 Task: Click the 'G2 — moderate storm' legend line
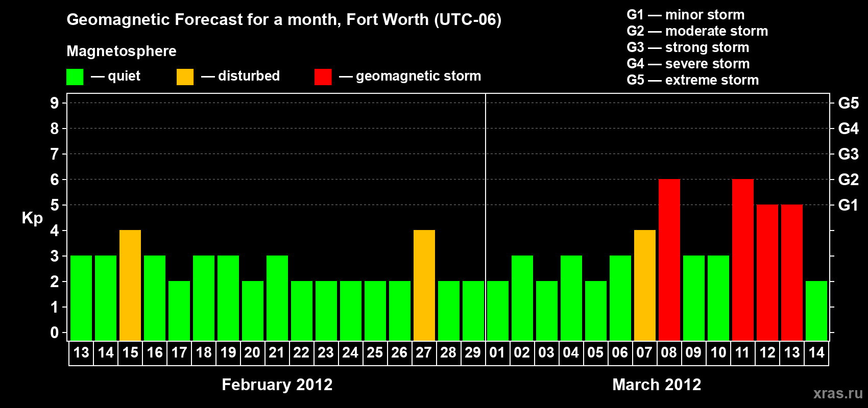(697, 31)
